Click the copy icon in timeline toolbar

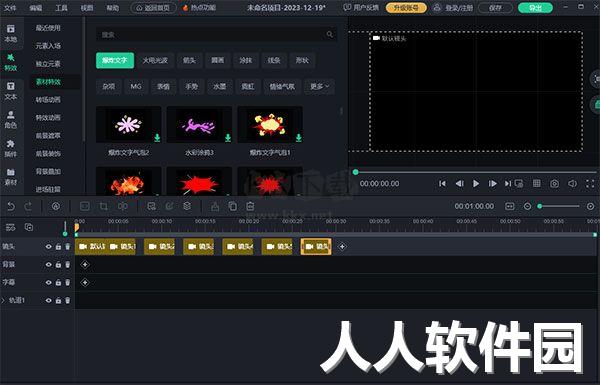tap(232, 206)
